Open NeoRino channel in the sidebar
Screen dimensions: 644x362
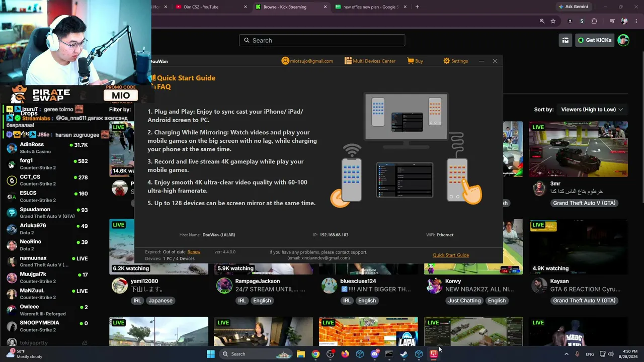point(48,245)
